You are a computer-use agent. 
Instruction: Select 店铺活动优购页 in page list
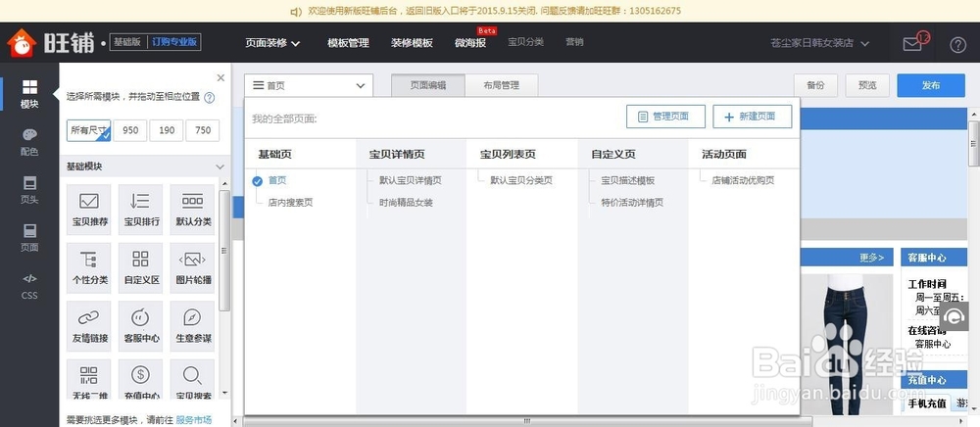point(743,180)
